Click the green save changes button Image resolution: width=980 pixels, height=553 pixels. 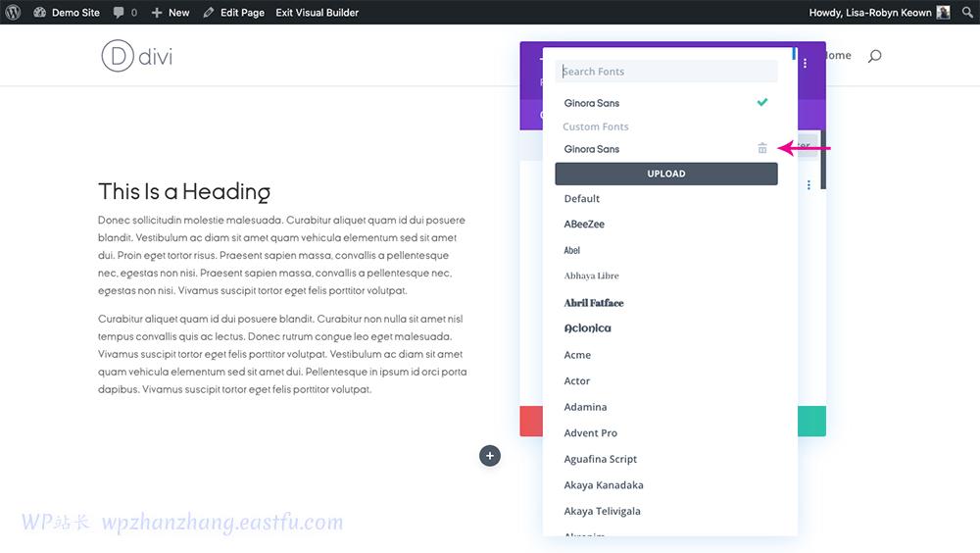pos(811,421)
